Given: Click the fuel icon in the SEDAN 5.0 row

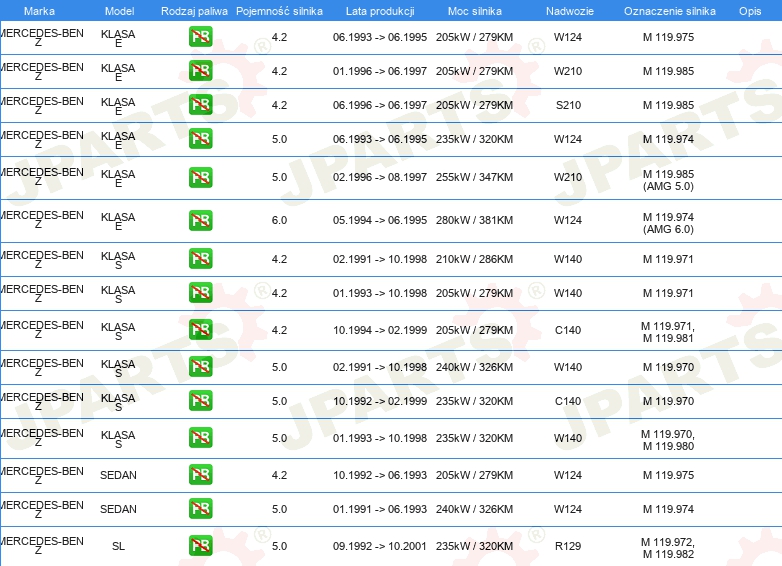Looking at the screenshot, I should 200,509.
